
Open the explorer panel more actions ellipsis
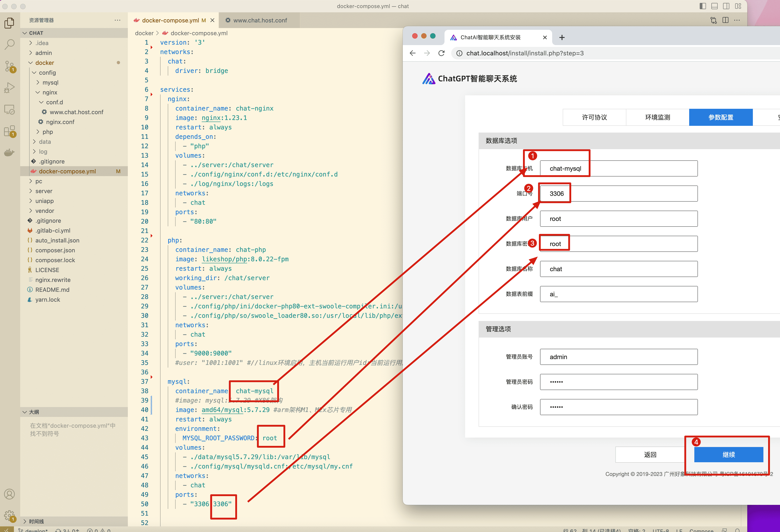click(117, 20)
